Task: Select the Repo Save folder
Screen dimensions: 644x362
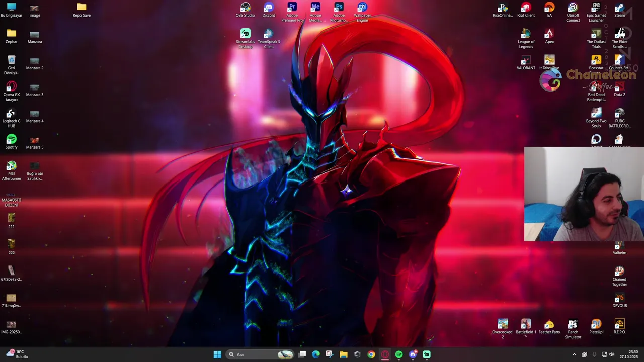Action: [x=82, y=10]
